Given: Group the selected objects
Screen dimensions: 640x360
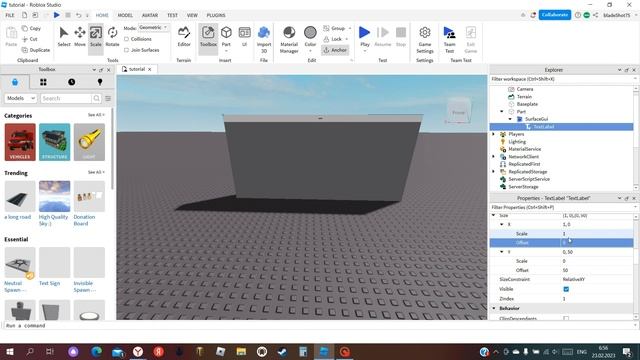Looking at the screenshot, I should [x=335, y=28].
